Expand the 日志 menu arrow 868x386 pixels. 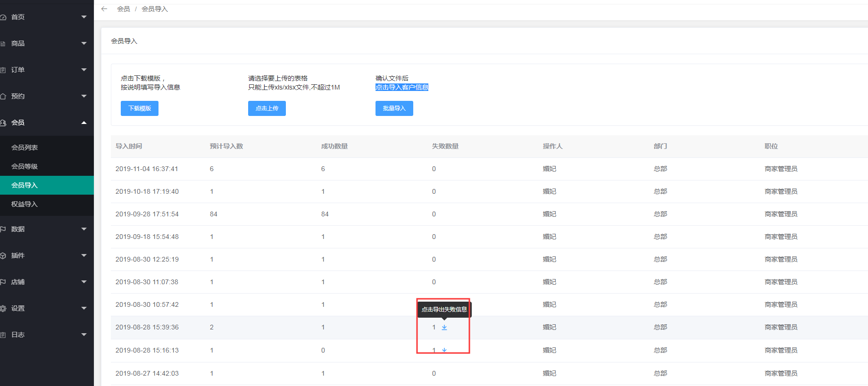(84, 335)
